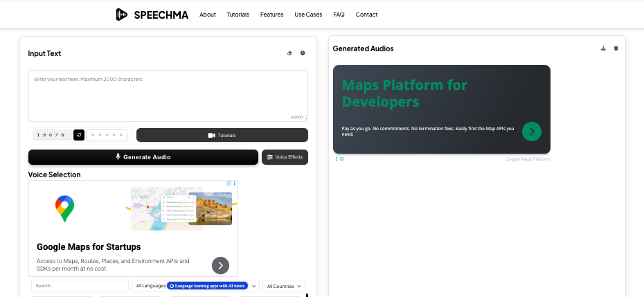644x297 pixels.
Task: Click the Speechma logo icon
Action: pos(121,15)
